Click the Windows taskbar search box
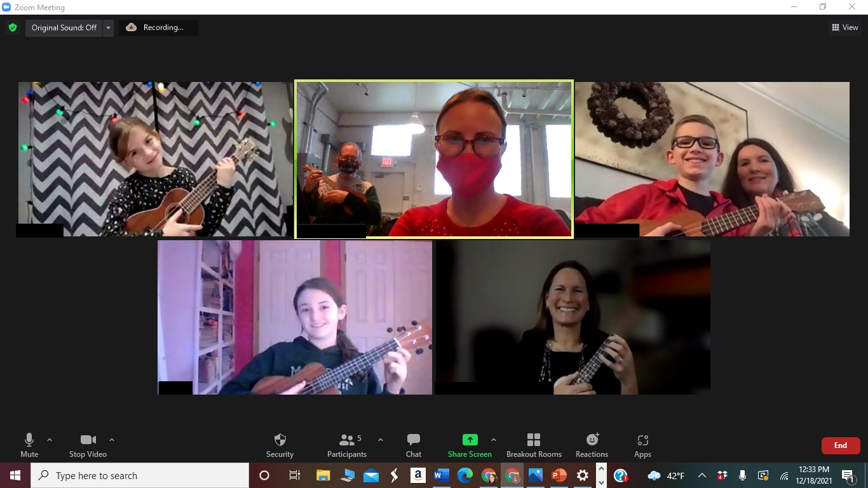Screen dimensions: 868x488 [140, 475]
